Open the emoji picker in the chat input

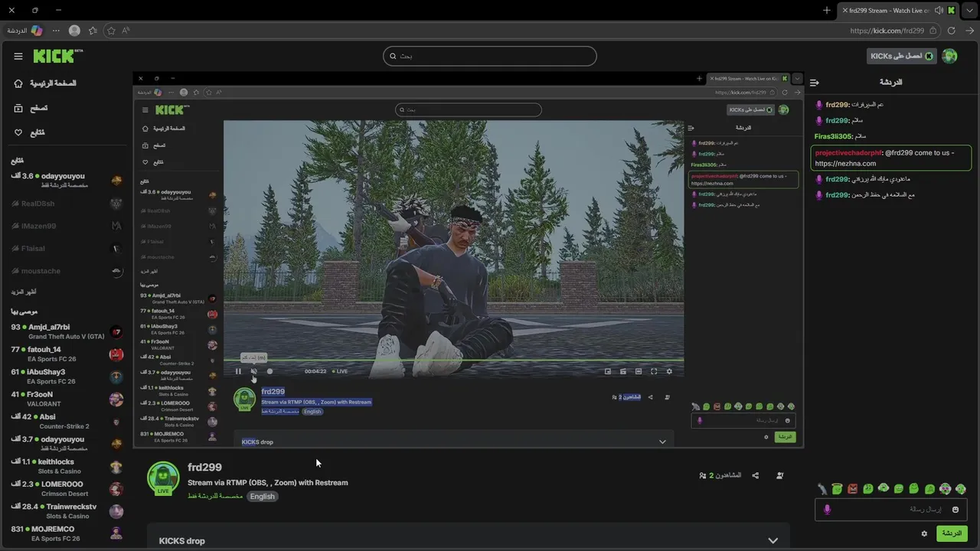tap(955, 510)
